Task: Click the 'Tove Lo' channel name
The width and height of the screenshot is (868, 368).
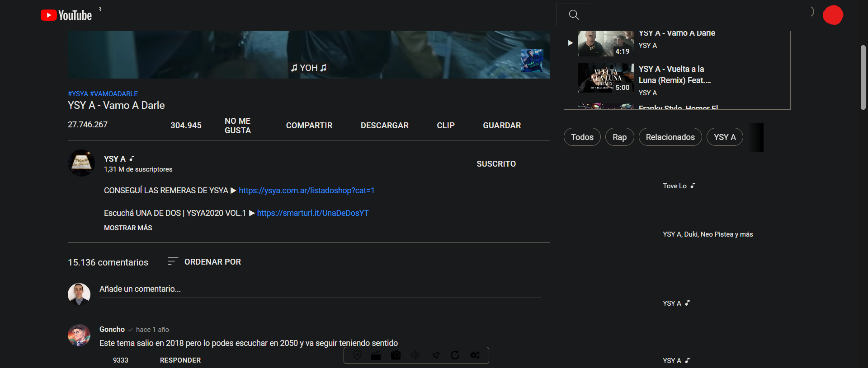Action: point(675,186)
